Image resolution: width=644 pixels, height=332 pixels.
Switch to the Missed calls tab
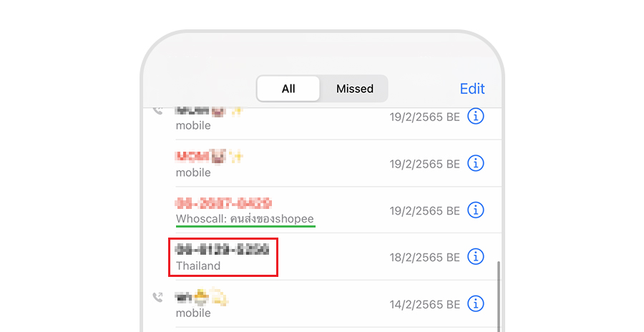(x=354, y=88)
